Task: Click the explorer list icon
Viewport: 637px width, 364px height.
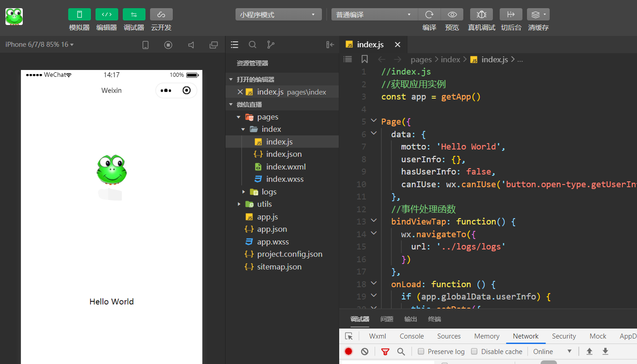Action: (x=235, y=45)
